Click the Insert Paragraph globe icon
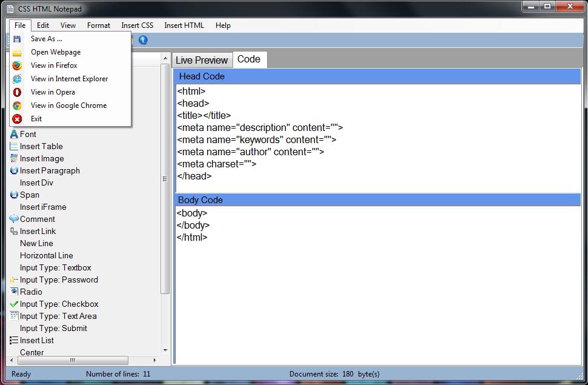588x385 pixels. point(14,170)
